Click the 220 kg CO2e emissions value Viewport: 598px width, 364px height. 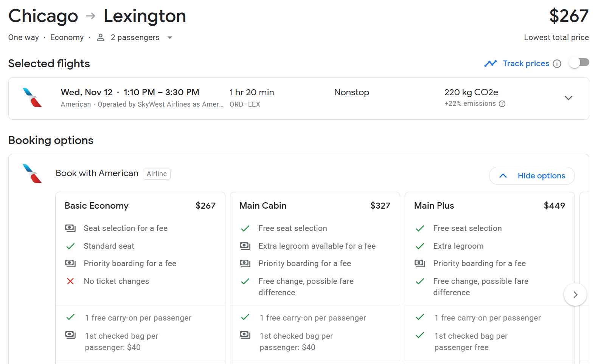471,92
